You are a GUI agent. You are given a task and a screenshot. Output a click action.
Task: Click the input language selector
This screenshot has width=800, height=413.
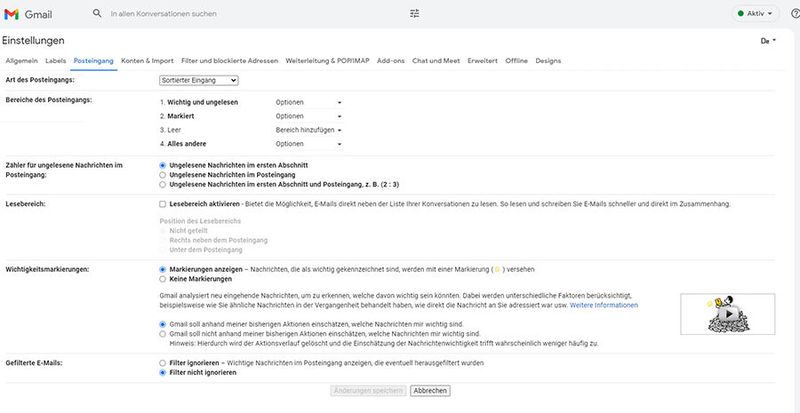click(768, 41)
